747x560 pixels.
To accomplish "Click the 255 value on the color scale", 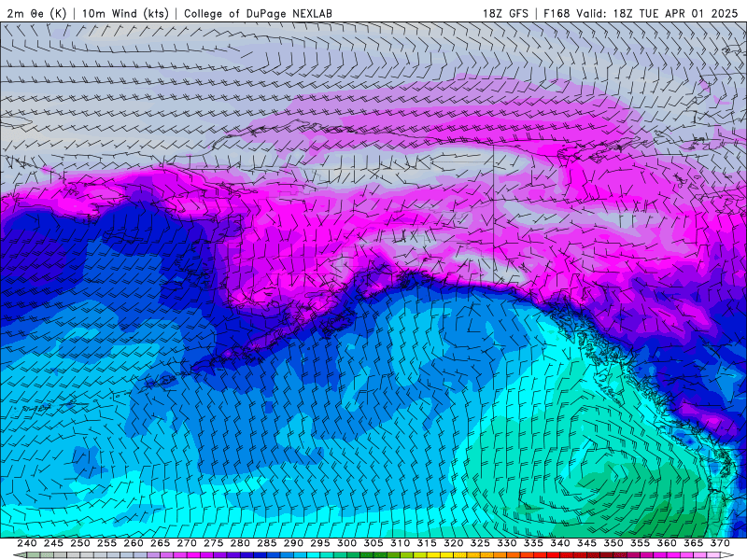I will [106, 543].
